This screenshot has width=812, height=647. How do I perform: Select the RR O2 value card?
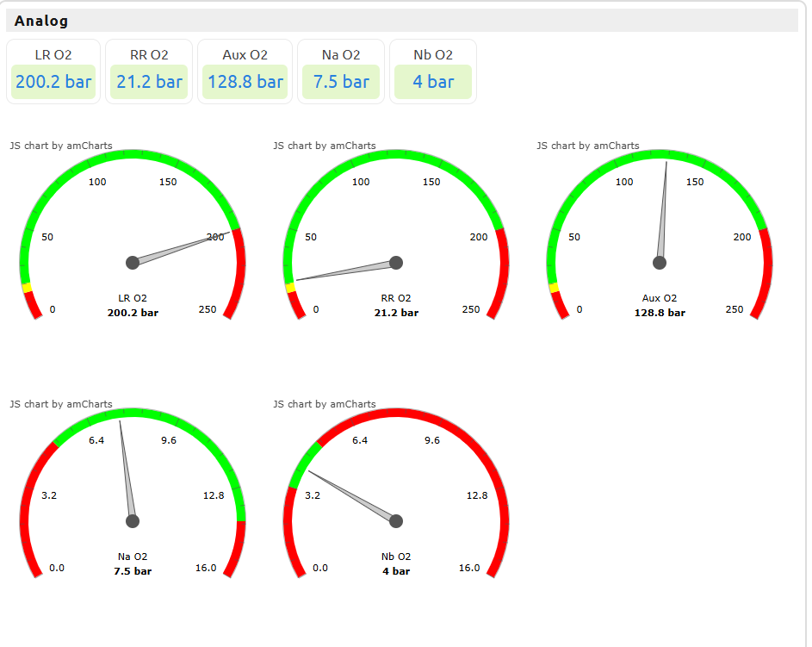(x=148, y=72)
